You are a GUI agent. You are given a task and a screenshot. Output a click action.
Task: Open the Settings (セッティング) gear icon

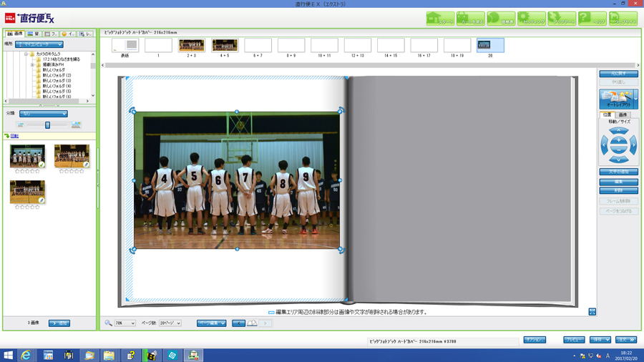[x=532, y=19]
